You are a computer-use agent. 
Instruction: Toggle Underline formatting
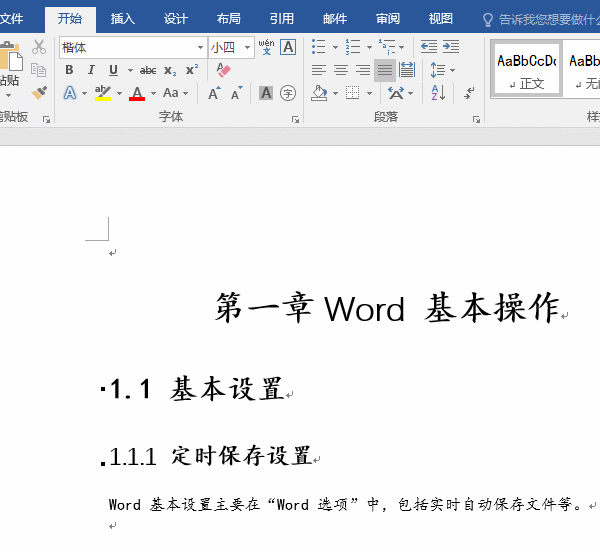[113, 70]
